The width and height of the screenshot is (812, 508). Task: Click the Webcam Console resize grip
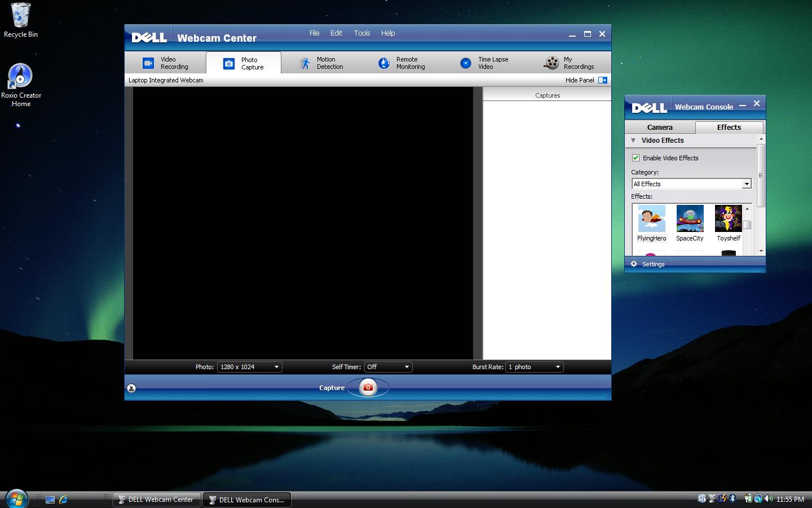click(763, 270)
